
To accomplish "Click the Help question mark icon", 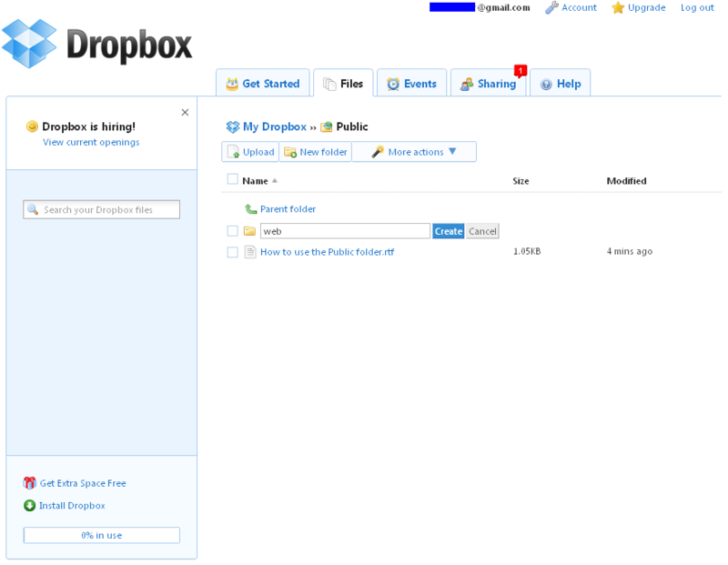I will (546, 84).
